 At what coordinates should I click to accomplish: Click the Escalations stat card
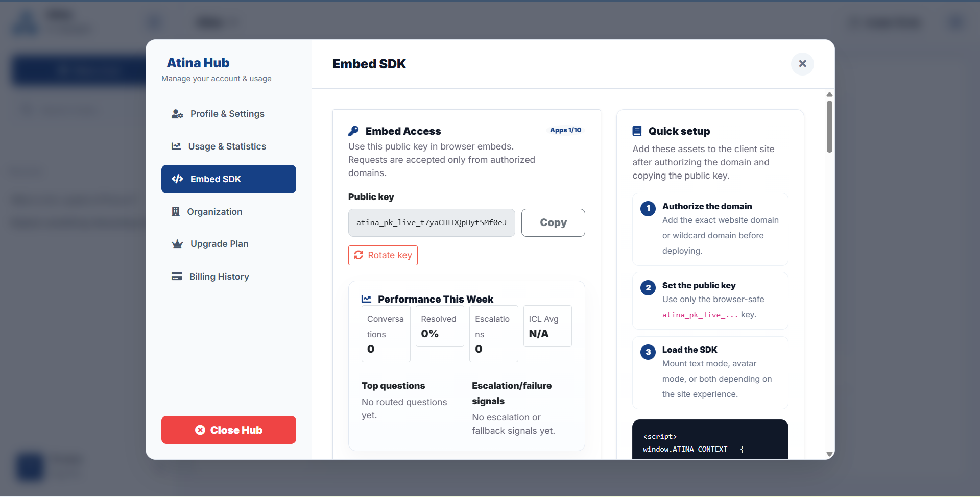(494, 334)
